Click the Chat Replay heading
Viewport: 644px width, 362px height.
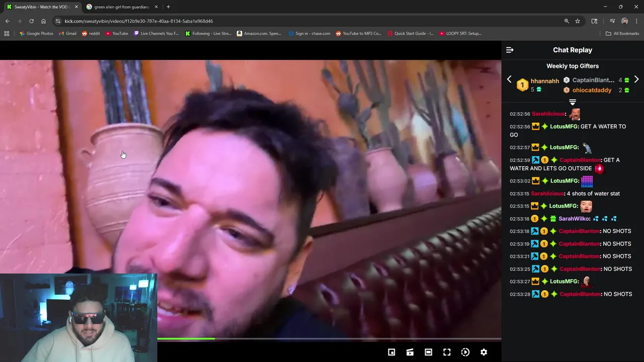pyautogui.click(x=573, y=50)
